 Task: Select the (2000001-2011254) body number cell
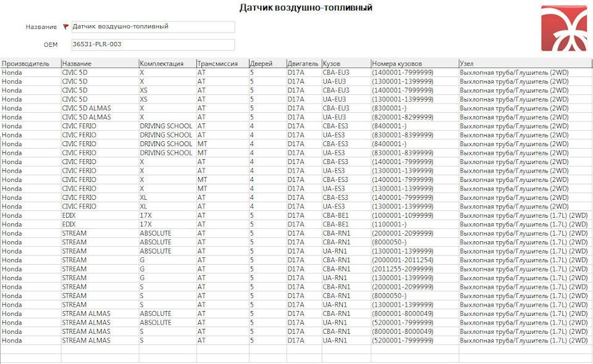coord(402,260)
